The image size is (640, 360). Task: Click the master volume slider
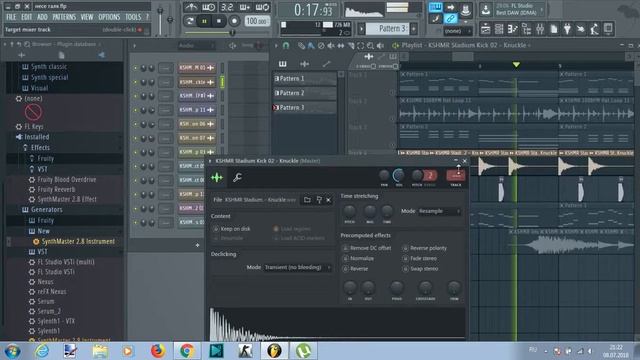[160, 20]
